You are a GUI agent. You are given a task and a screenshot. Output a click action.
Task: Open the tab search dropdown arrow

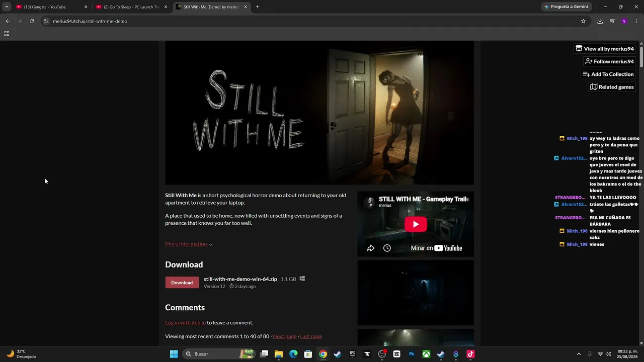coord(7,7)
